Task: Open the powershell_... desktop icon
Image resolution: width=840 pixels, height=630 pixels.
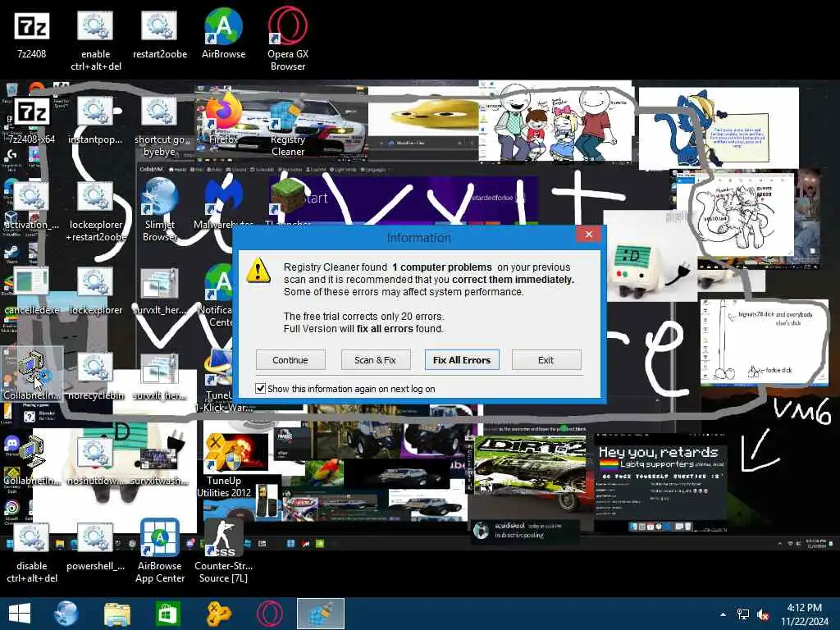Action: [x=95, y=547]
